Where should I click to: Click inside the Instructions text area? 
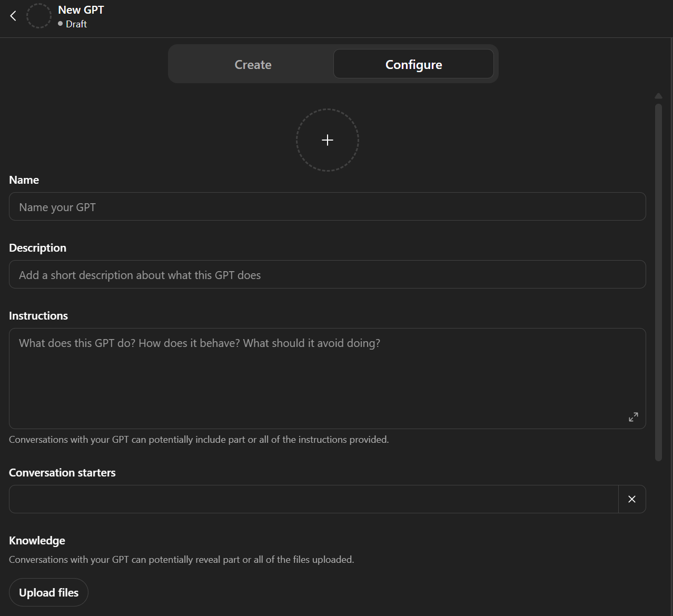coord(328,379)
